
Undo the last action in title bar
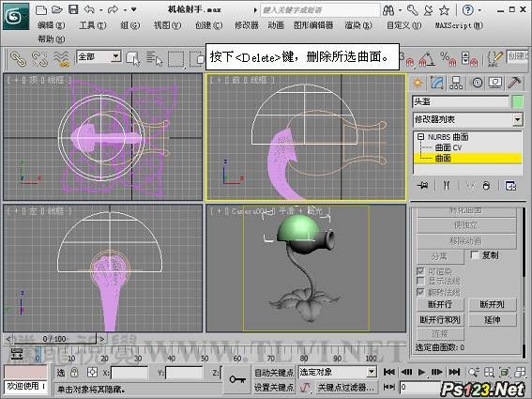(89, 9)
